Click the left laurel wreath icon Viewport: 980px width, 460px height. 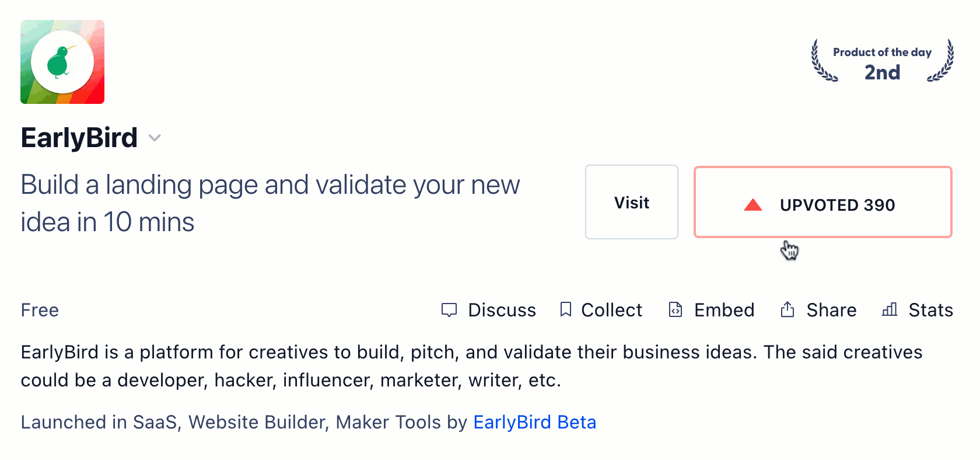point(824,61)
